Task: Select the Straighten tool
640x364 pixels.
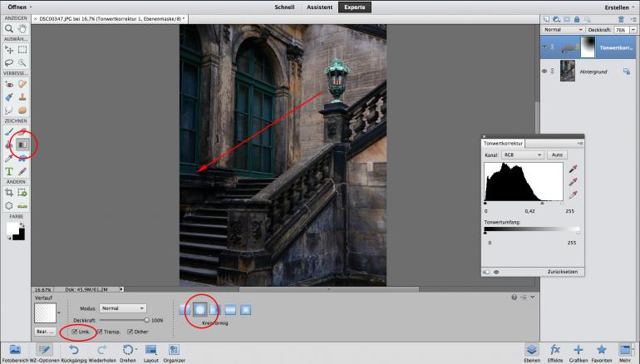Action: point(22,205)
